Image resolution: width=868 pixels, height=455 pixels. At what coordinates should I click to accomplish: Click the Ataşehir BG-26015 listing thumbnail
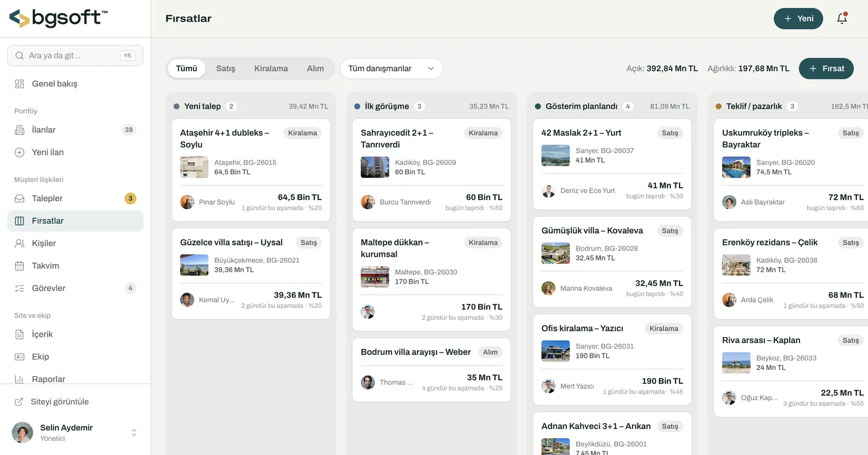(x=194, y=167)
